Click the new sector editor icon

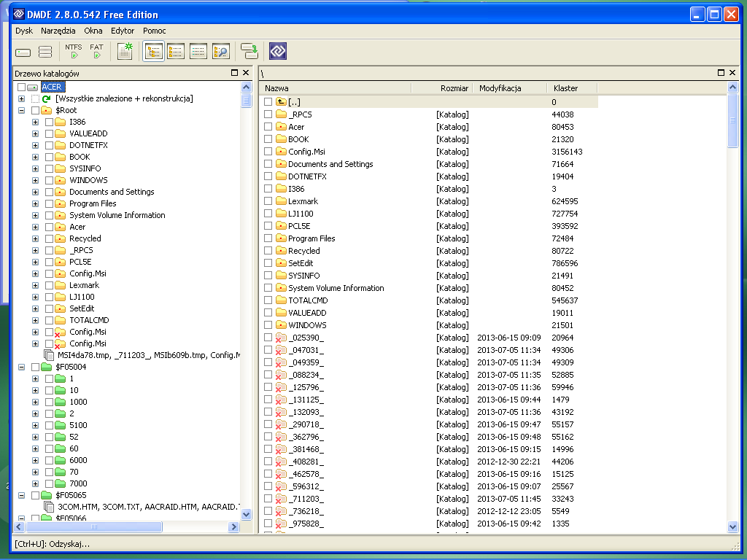click(125, 51)
